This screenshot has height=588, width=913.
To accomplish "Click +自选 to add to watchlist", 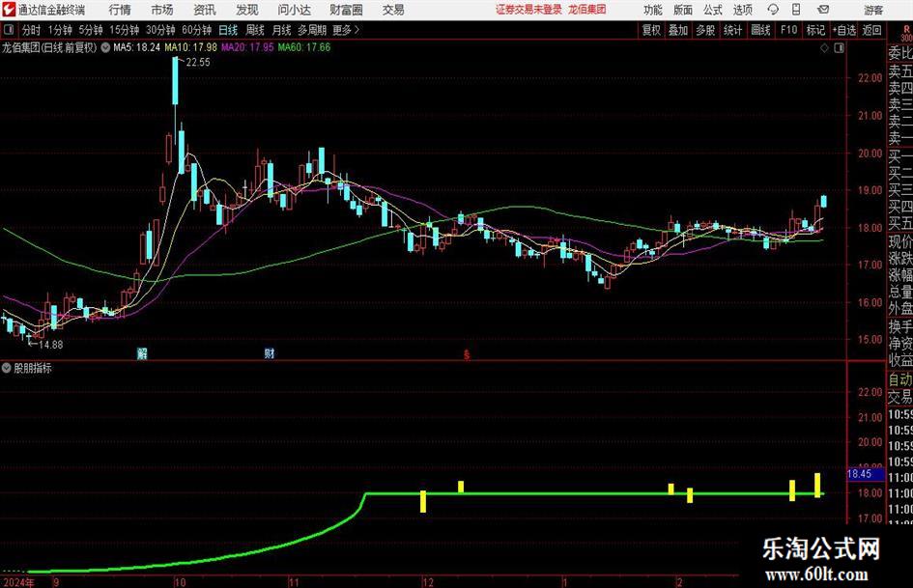I will click(844, 30).
